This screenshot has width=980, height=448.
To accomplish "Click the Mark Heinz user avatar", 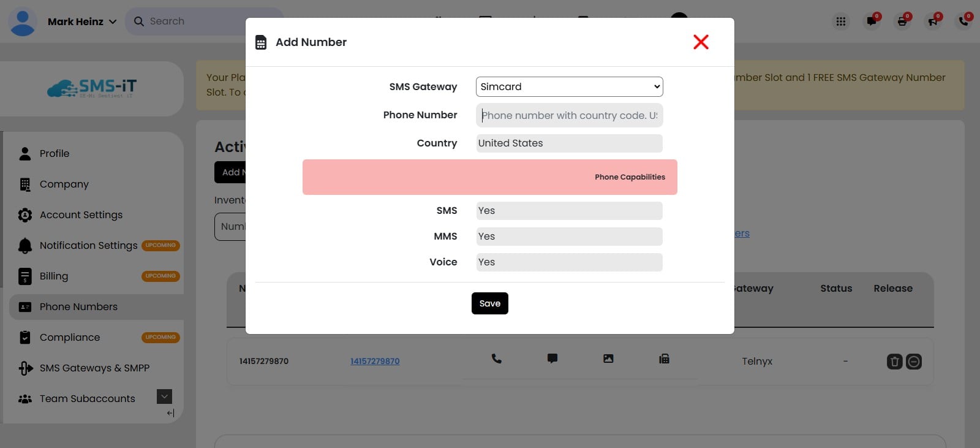I will [x=23, y=21].
